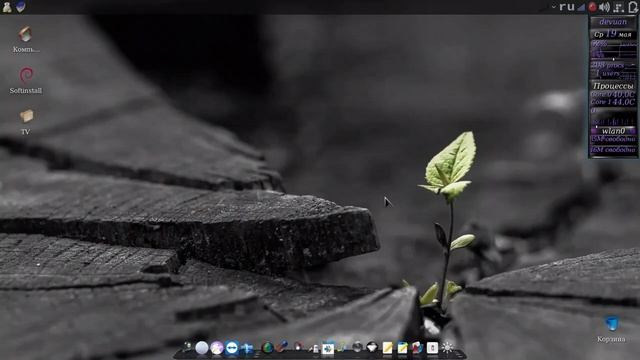Screen dimensions: 640x360
Task: Open the yellow notepad with blue header dock icon
Action: coord(402,348)
